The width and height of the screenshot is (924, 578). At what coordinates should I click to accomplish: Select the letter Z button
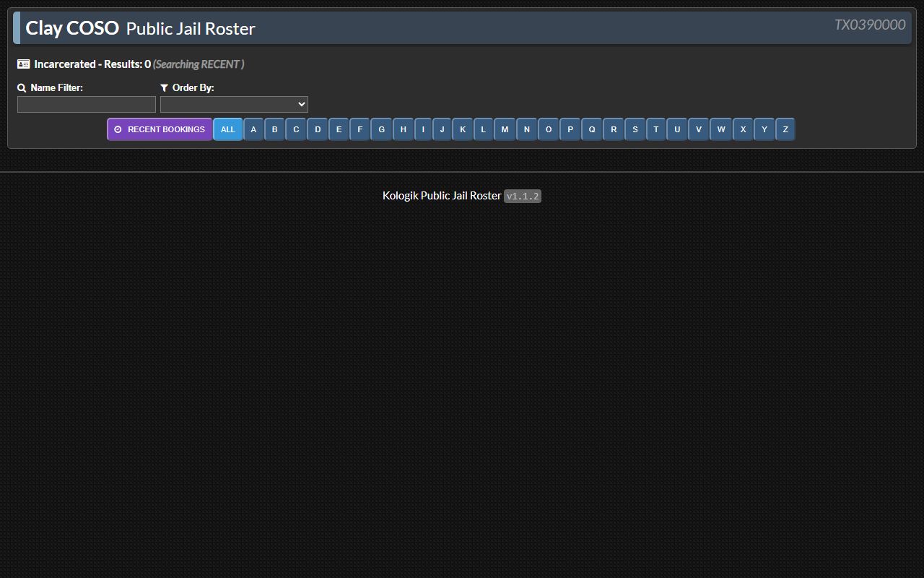(785, 129)
